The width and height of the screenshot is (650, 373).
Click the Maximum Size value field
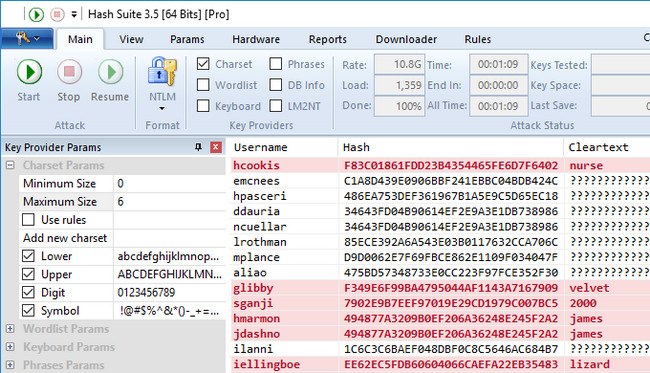pos(169,201)
